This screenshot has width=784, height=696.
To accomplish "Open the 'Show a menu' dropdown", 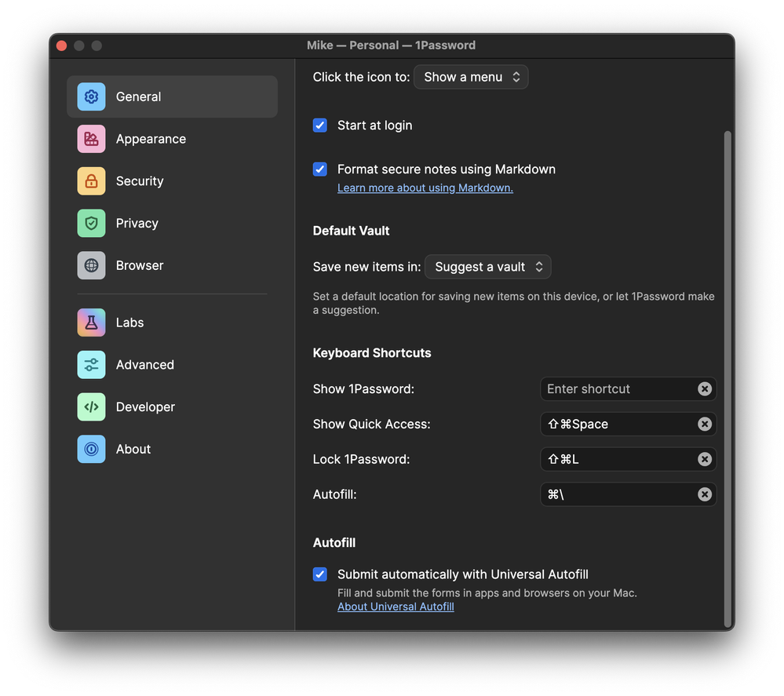I will (x=471, y=77).
